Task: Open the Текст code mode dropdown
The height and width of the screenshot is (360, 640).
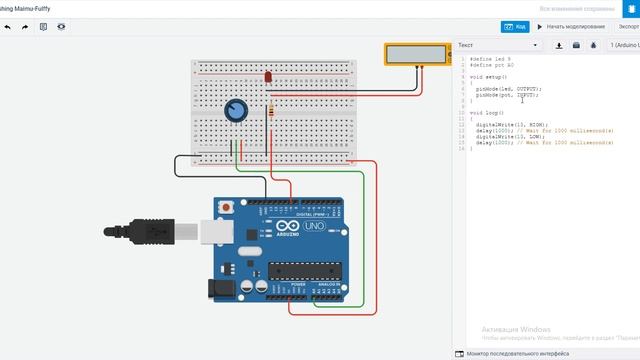Action: pos(498,45)
